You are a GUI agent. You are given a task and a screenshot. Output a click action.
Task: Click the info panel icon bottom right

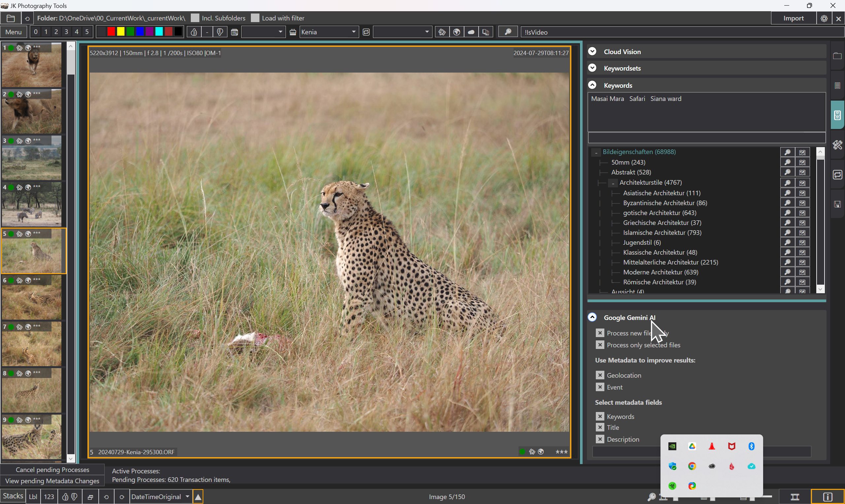[828, 497]
